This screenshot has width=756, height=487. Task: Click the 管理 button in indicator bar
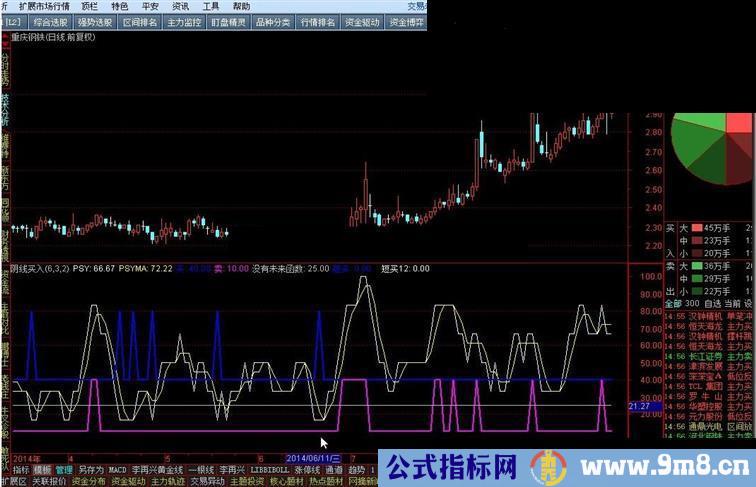[x=63, y=468]
